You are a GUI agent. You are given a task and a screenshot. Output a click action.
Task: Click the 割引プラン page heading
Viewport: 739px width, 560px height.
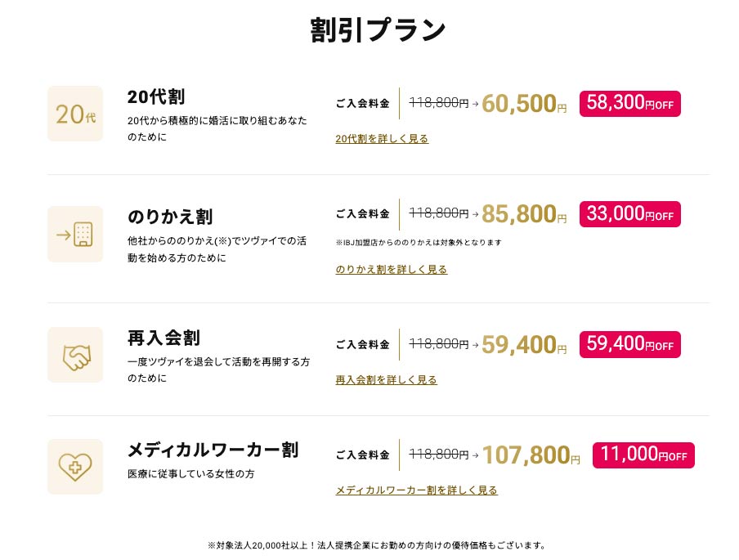[x=378, y=29]
